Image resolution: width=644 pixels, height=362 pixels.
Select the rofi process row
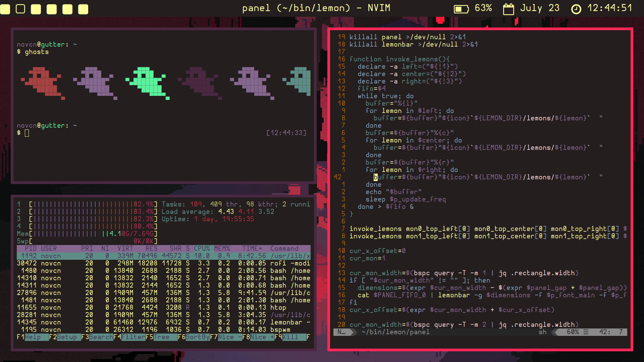pyautogui.click(x=163, y=263)
